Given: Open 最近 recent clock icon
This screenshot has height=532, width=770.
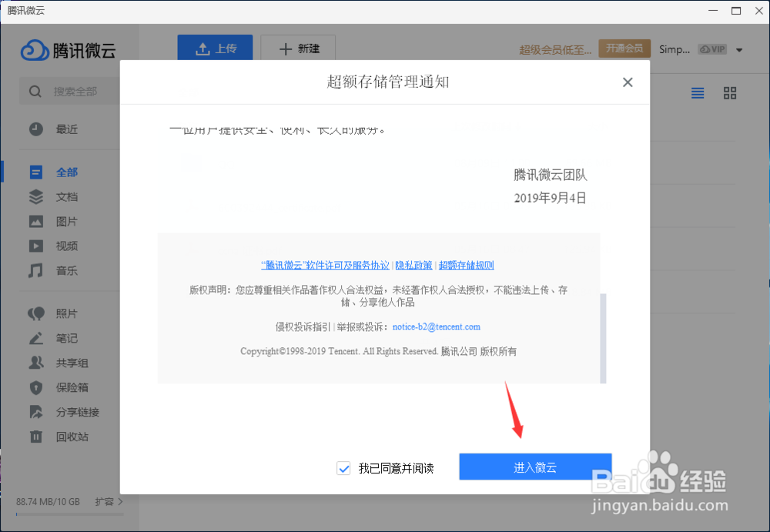Looking at the screenshot, I should coord(36,129).
